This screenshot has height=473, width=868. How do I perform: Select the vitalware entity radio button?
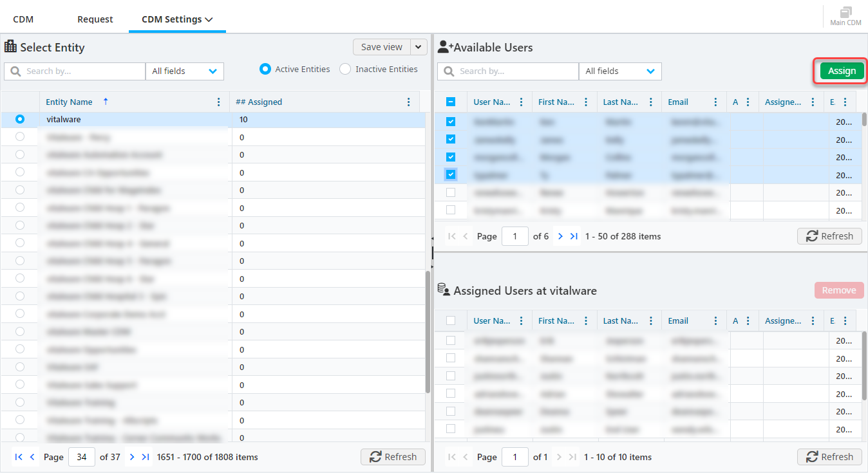tap(20, 119)
